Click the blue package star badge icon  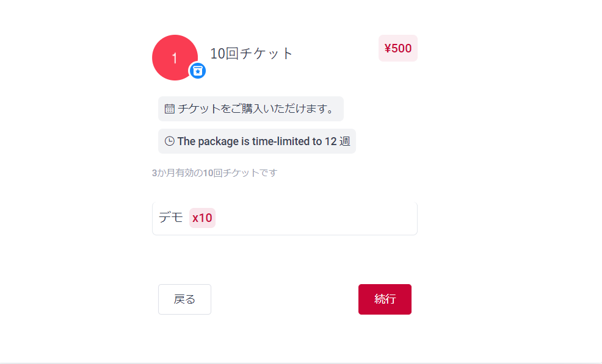[198, 71]
